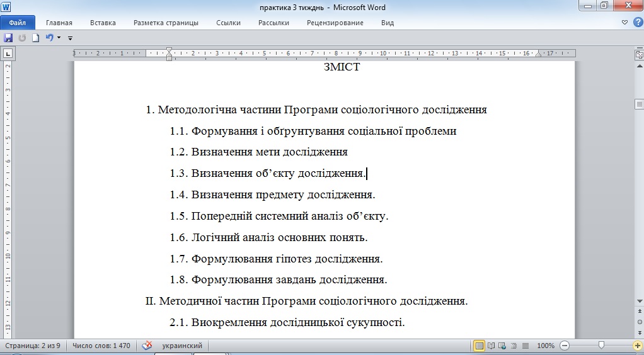The width and height of the screenshot is (644, 355).
Task: Click the Redo (repeat) icon
Action: click(23, 38)
